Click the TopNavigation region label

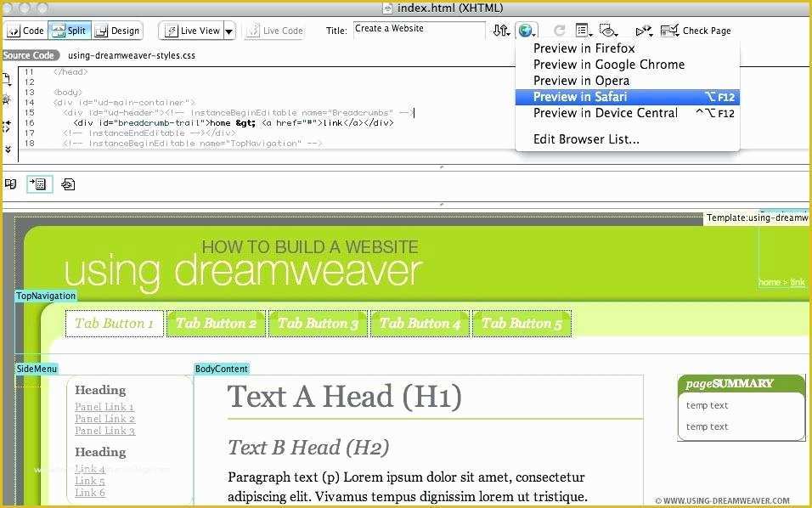pyautogui.click(x=46, y=296)
